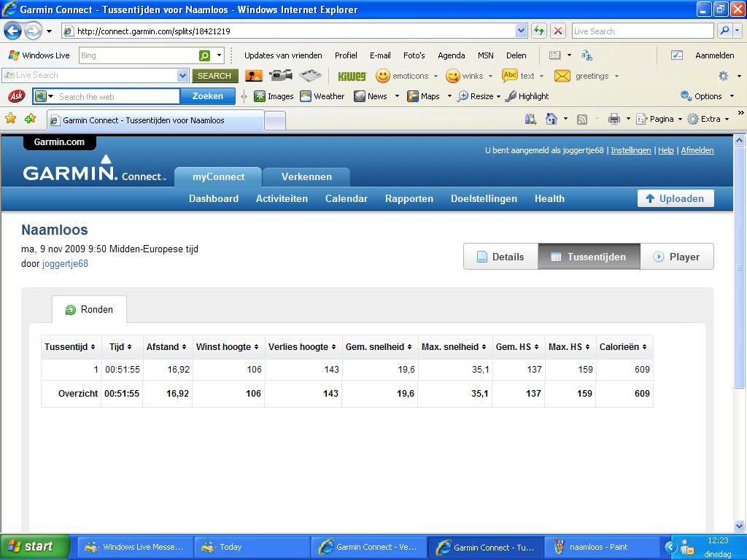747x560 pixels.
Task: Stop loading with the red X icon
Action: (x=558, y=31)
